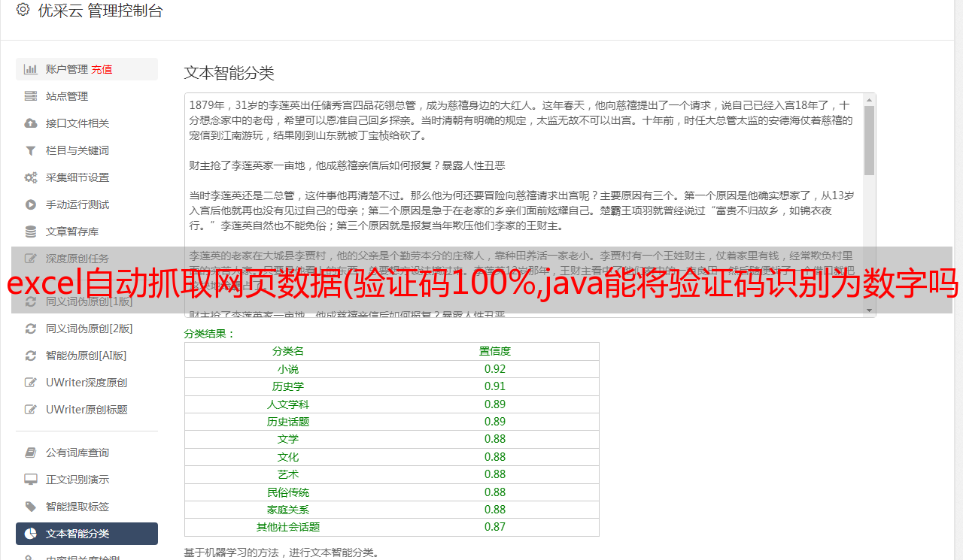
Task: Open 智能伪原创[AI版] tool
Action: 87,356
